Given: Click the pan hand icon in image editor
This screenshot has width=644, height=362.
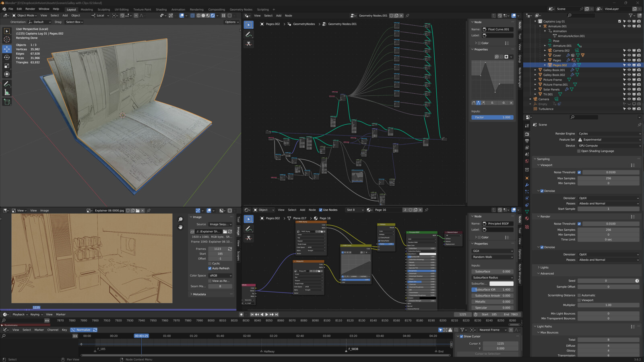Looking at the screenshot, I should 180,227.
